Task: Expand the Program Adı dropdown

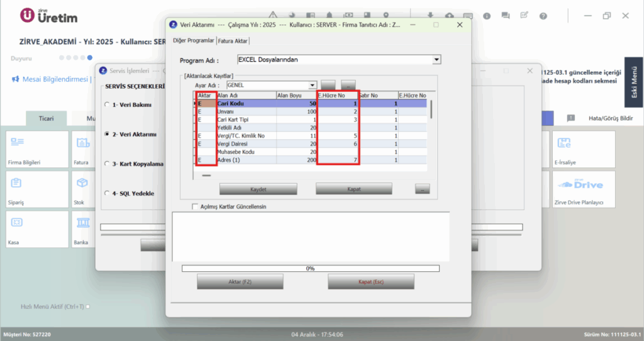Action: 436,60
